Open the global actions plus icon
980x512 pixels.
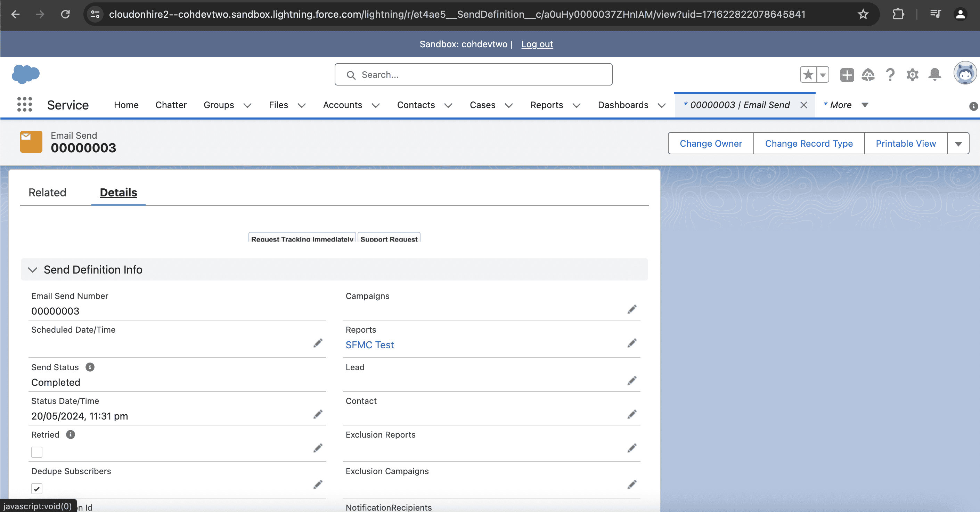[847, 74]
